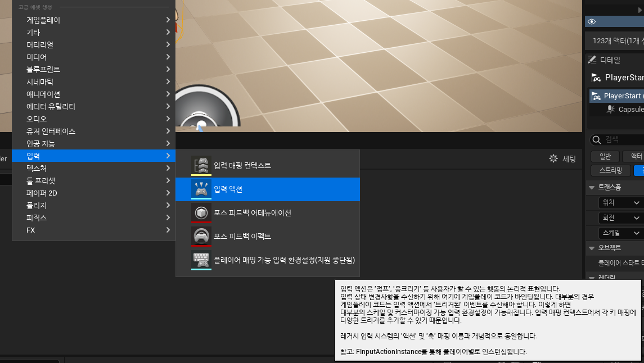Choose 포스 피드백 이펙트 entry

(268, 236)
